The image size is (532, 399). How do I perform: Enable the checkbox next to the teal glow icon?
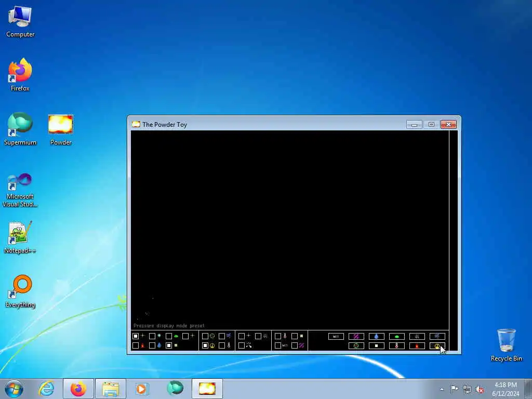[x=152, y=336]
